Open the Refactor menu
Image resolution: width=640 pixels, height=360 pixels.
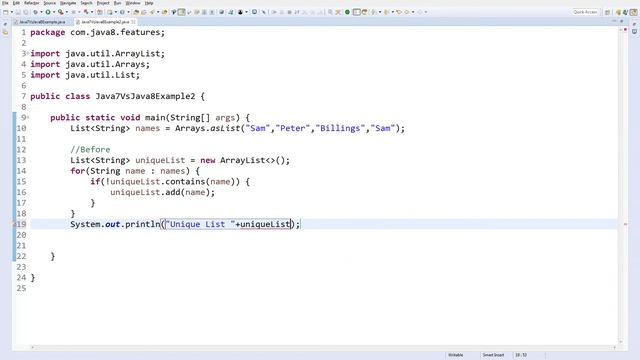click(x=31, y=3)
